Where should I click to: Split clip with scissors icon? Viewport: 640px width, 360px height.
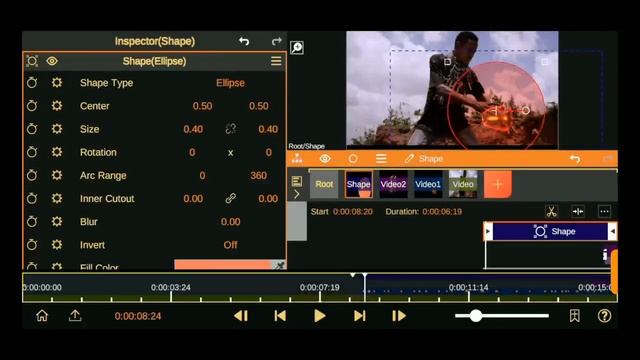click(551, 211)
